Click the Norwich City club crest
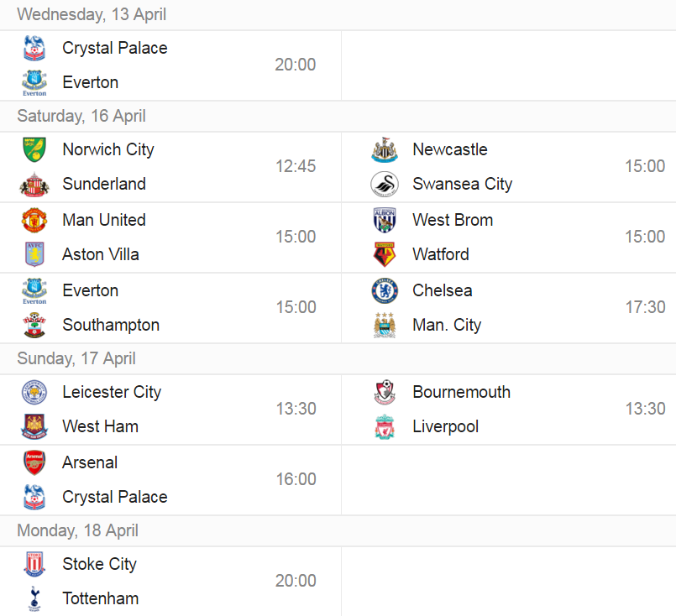Image resolution: width=676 pixels, height=616 pixels. pos(34,150)
